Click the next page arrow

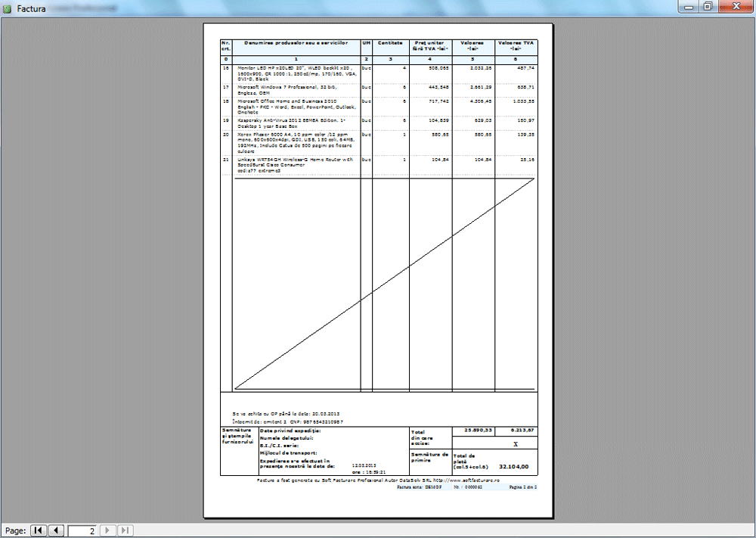click(x=108, y=530)
